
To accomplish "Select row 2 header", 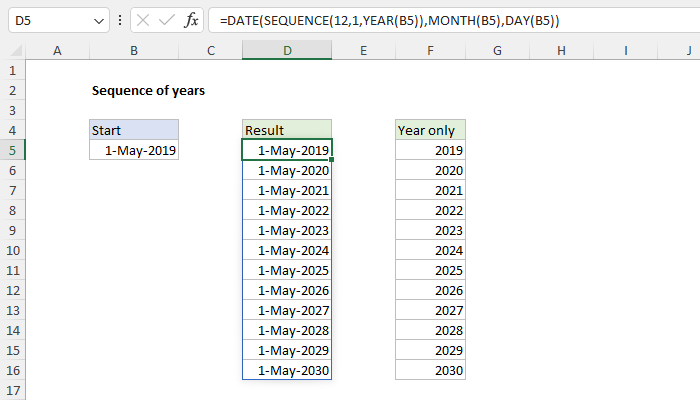I will point(12,90).
